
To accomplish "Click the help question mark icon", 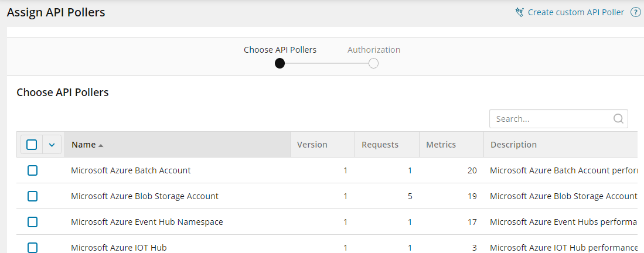I will (635, 12).
